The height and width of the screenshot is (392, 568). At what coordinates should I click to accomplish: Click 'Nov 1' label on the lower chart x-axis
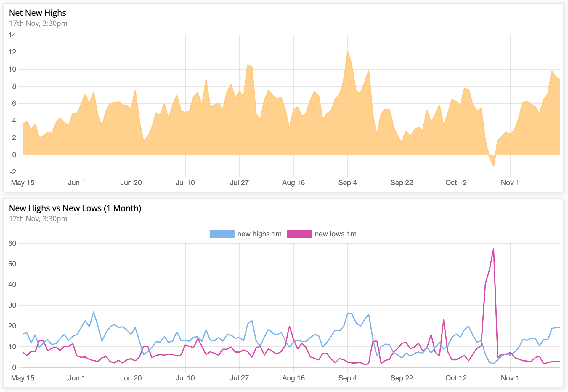tap(510, 378)
